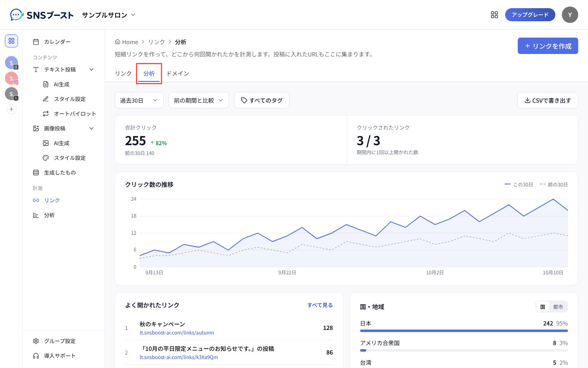588x368 pixels.
Task: Switch to the ドメイン tab
Action: [178, 74]
